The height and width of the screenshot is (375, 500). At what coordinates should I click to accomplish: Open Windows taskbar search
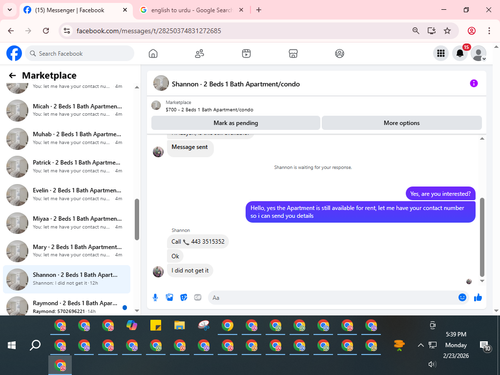click(35, 345)
